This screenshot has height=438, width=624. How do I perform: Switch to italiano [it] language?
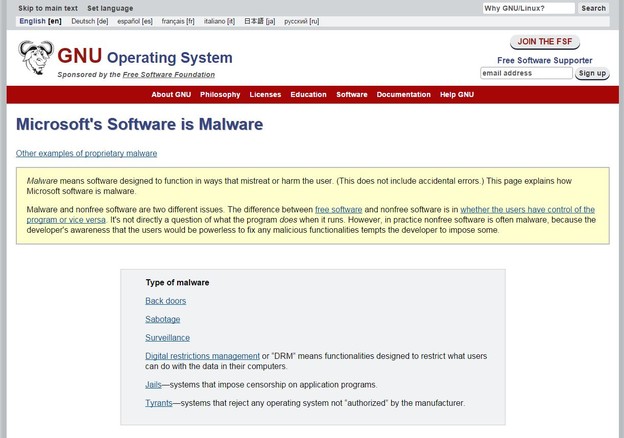219,21
